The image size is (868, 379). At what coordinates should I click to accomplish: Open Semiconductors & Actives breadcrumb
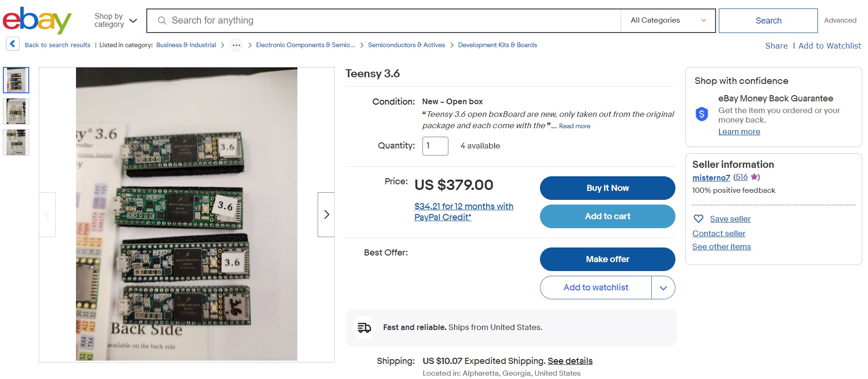[406, 45]
